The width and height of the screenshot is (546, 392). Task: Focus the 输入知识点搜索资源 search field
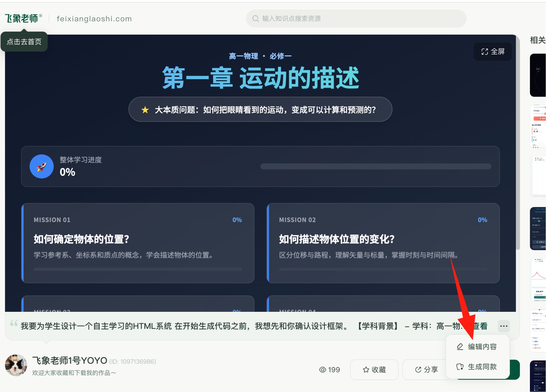pyautogui.click(x=356, y=19)
